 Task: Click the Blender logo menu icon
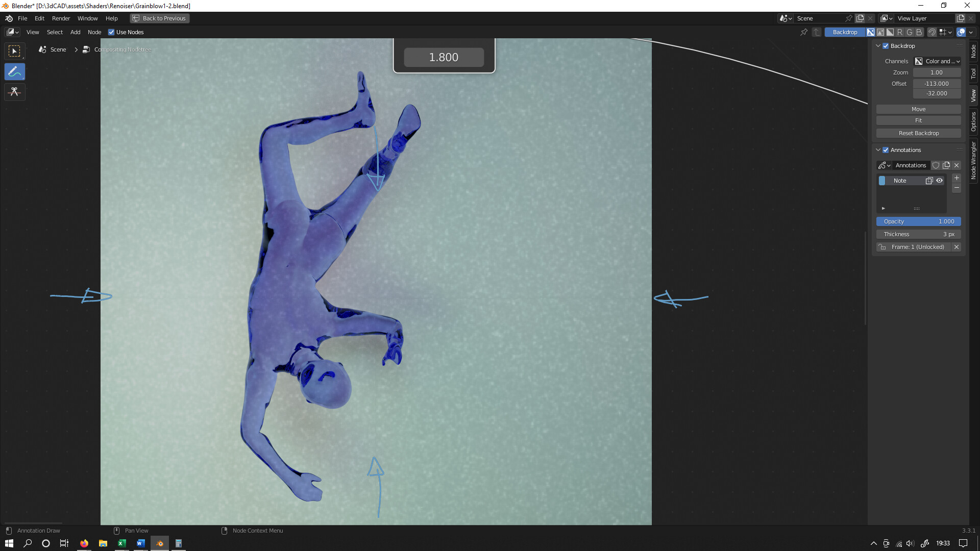tap(9, 18)
